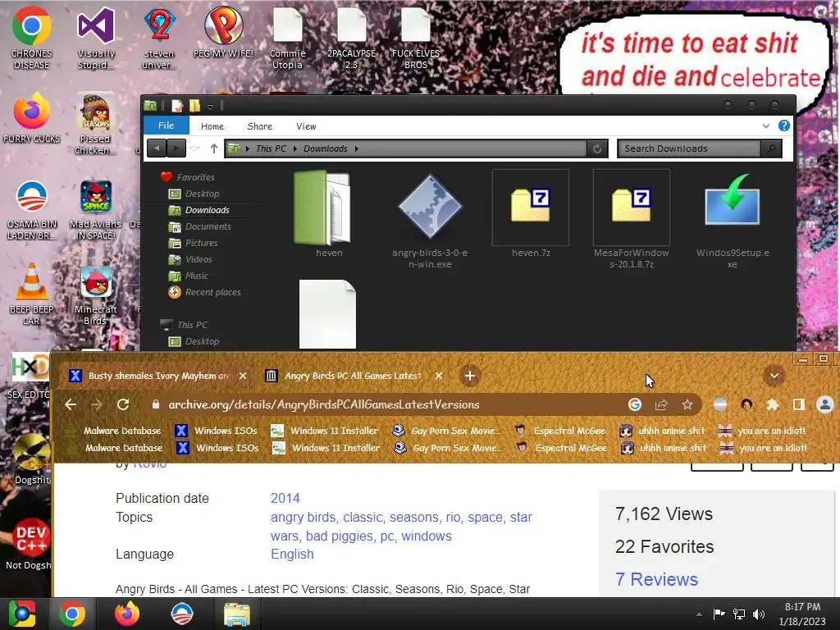Image resolution: width=840 pixels, height=630 pixels.
Task: Reload the archive.org page in Chrome
Action: (x=123, y=404)
